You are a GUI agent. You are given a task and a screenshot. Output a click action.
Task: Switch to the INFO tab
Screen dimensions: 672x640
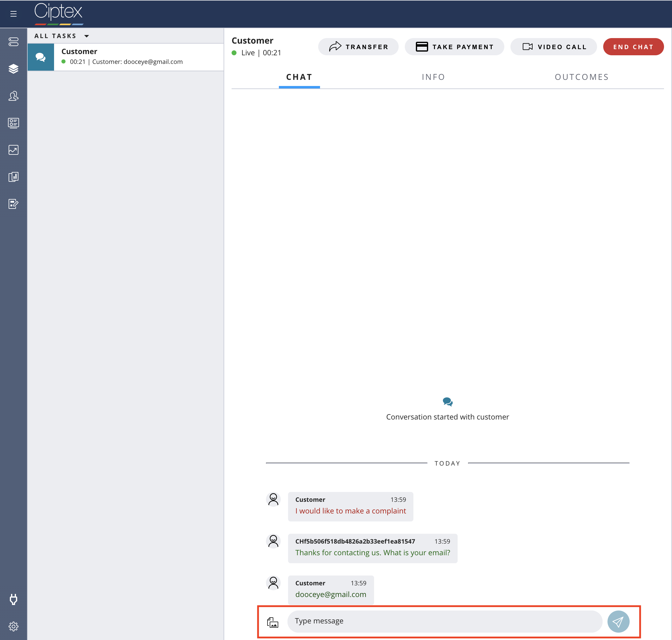point(433,77)
